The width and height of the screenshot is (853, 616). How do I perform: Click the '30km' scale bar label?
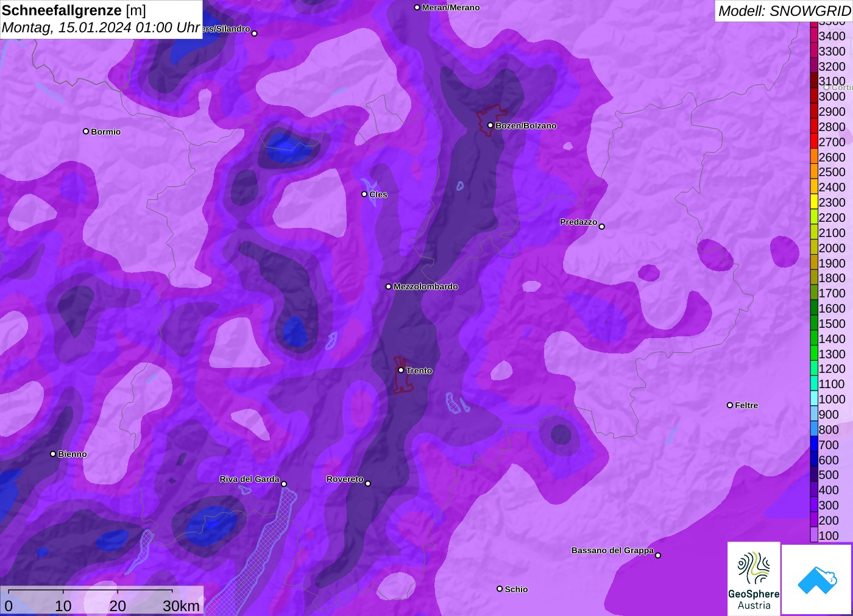coord(181,606)
